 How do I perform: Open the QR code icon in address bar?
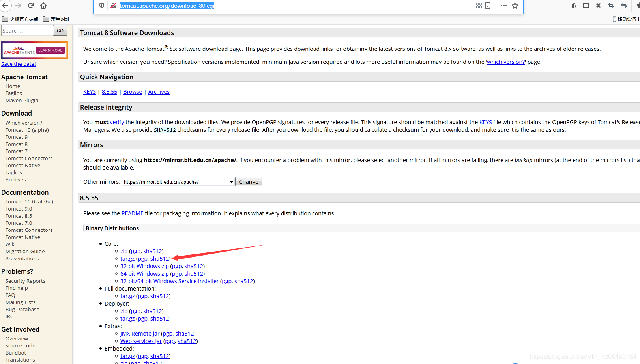(479, 6)
